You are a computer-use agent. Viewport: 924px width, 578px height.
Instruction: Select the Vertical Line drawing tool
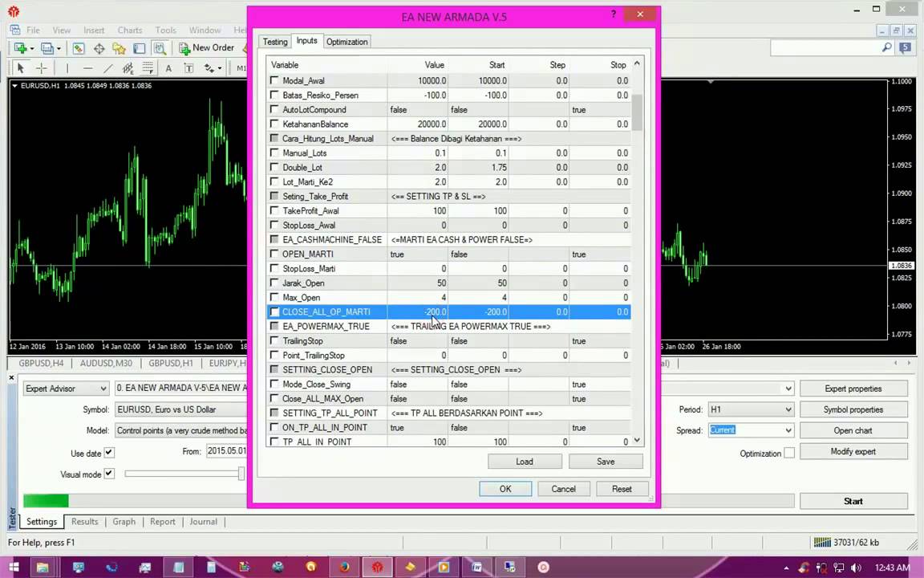(x=67, y=68)
